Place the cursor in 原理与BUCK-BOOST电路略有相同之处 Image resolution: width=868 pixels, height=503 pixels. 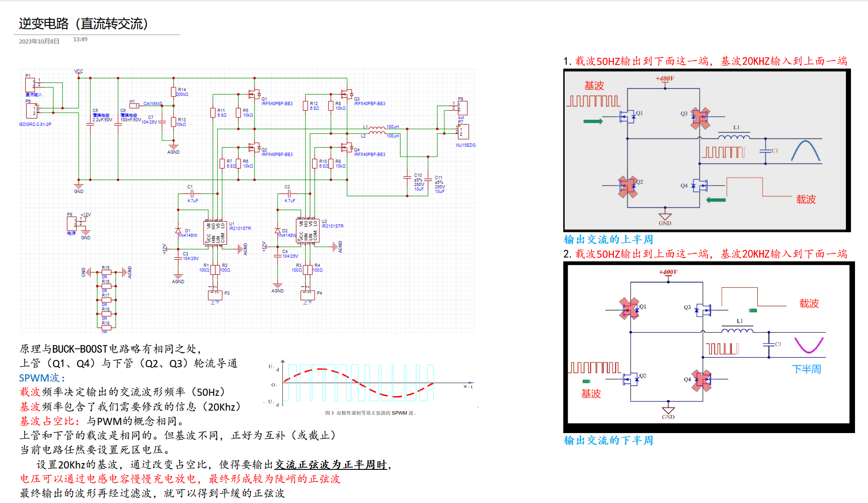[110, 349]
